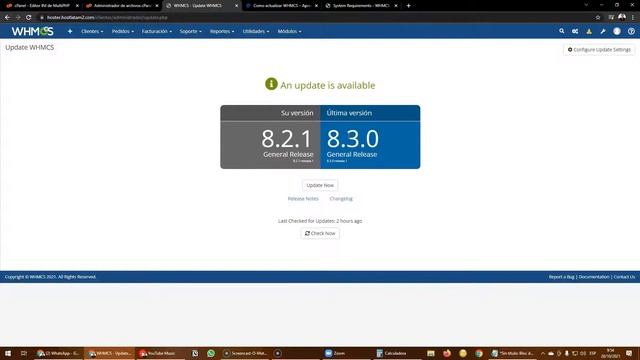
Task: Click the browser address bar
Action: coord(314,18)
